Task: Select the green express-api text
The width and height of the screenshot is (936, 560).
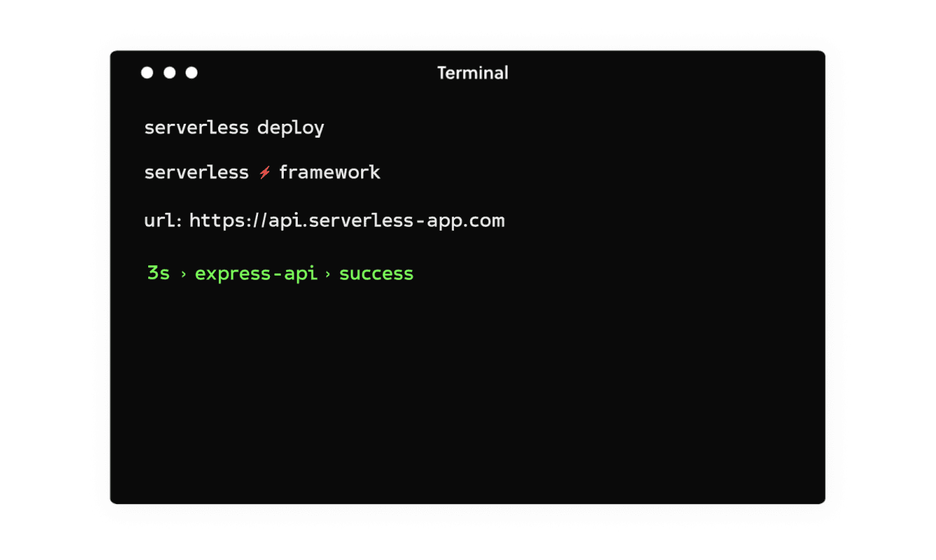Action: coord(256,274)
